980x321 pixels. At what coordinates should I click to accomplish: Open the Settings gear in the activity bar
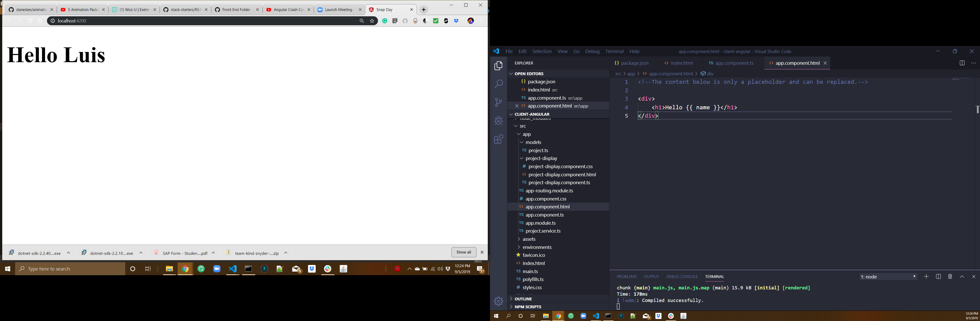coord(498,301)
